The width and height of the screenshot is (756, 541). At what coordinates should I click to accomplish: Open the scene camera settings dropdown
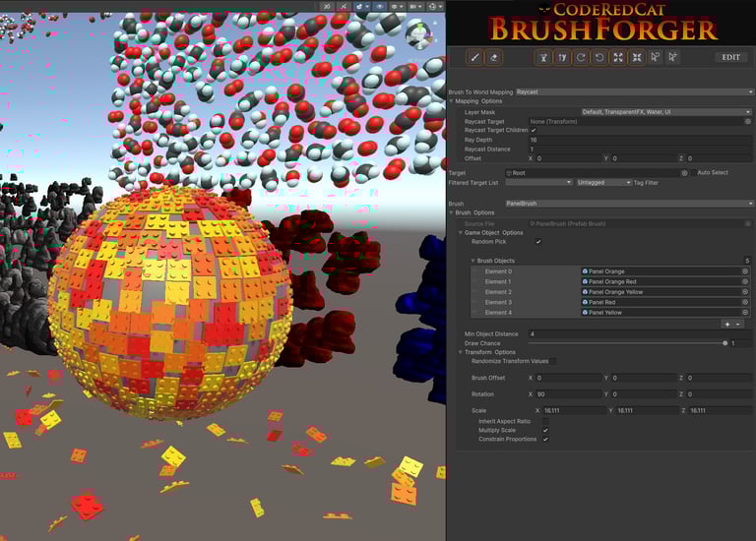click(413, 6)
